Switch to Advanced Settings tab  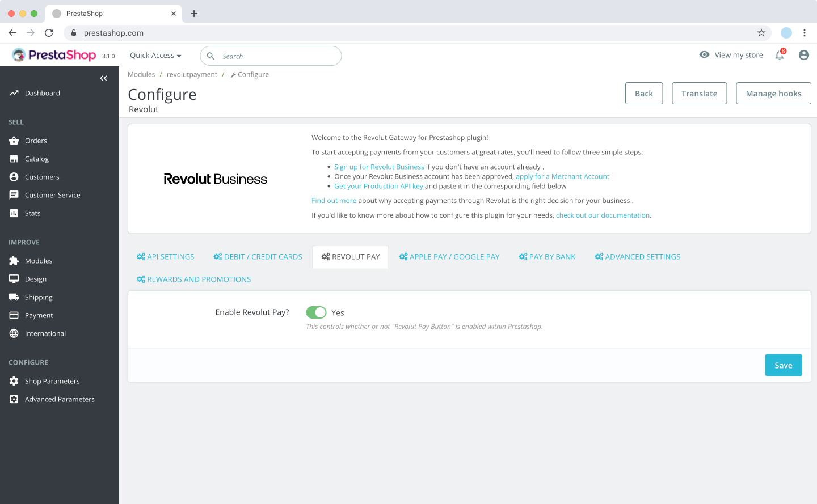point(638,257)
